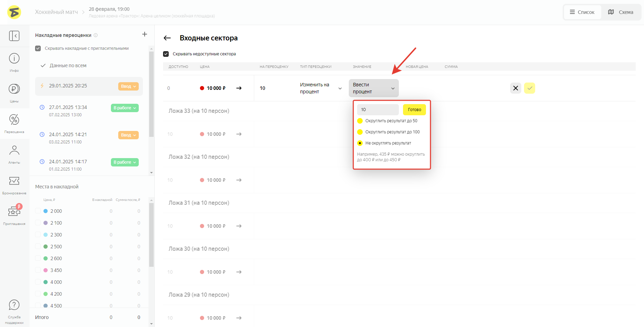Select Округлить результат до 50 option
The image size is (644, 327).
[x=360, y=121]
